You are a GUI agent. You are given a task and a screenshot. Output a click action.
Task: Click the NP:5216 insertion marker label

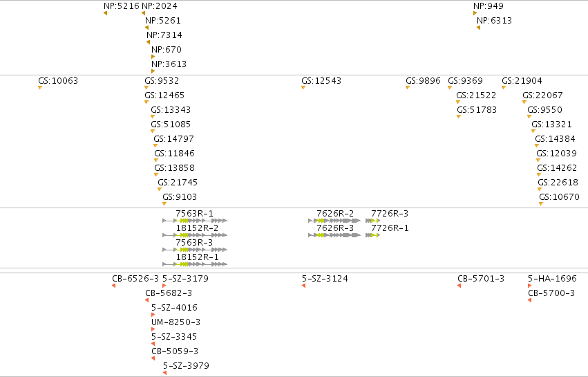(122, 6)
